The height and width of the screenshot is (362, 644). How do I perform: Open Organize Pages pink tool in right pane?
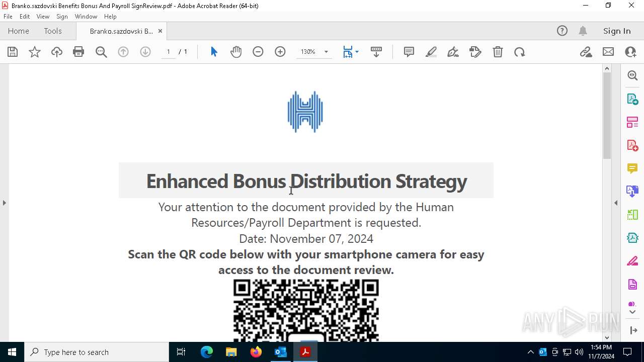(x=632, y=122)
